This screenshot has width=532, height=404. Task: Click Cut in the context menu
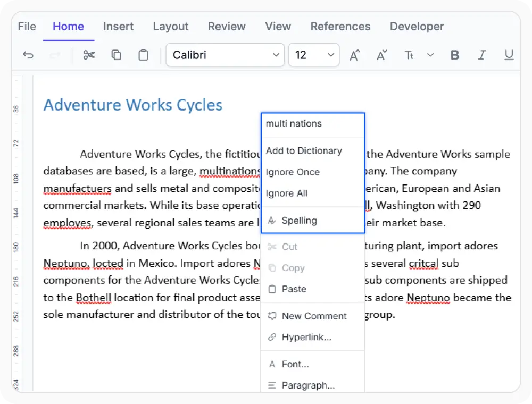coord(312,247)
